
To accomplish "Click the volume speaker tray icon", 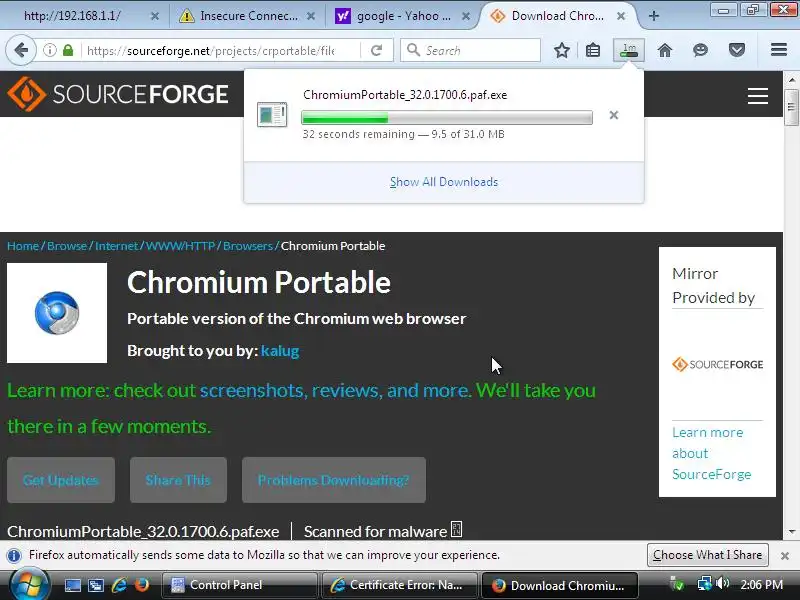I will 723,583.
